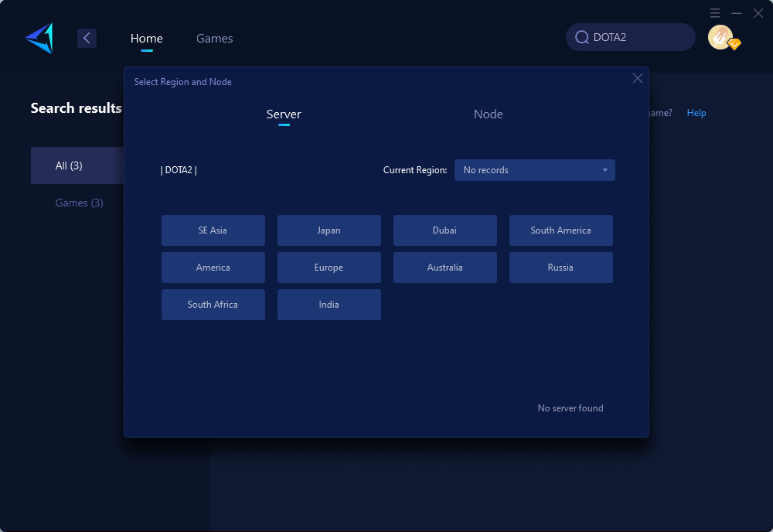This screenshot has height=532, width=773.
Task: Switch to the Games tab
Action: coord(214,39)
